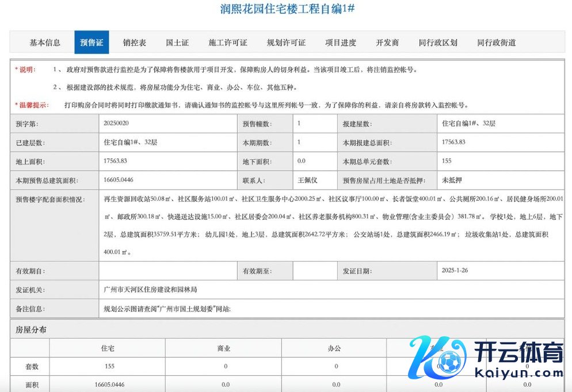572x392 pixels.
Task: Click the 润熙花园住宅楼工程自编1# page title
Action: (x=287, y=9)
